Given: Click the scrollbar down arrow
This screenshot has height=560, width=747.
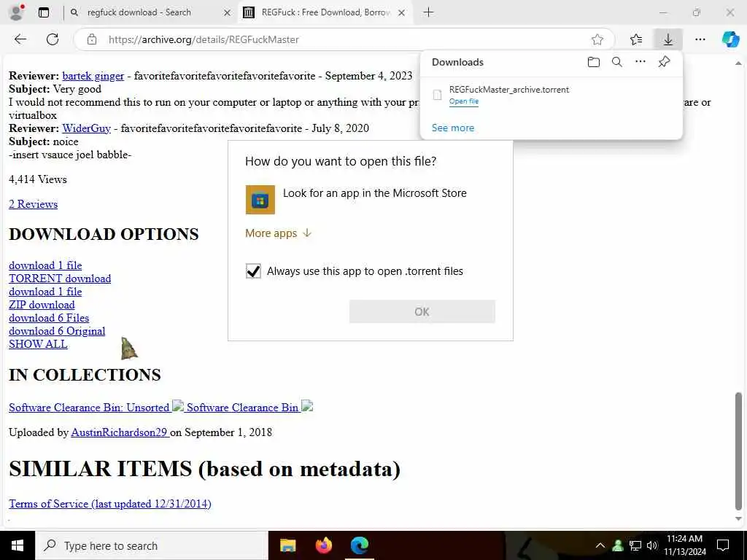Looking at the screenshot, I should (738, 519).
